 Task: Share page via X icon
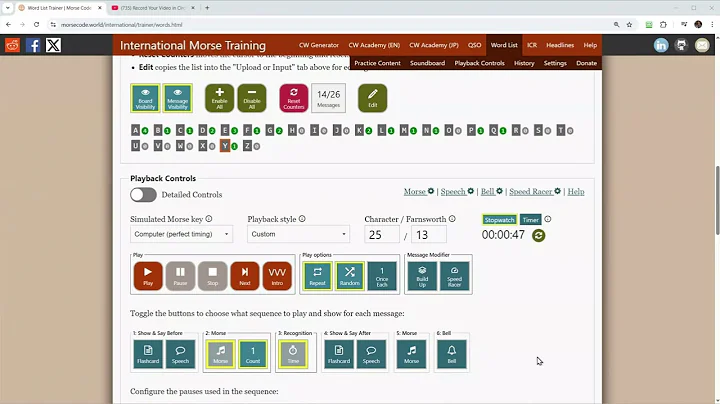coord(53,45)
